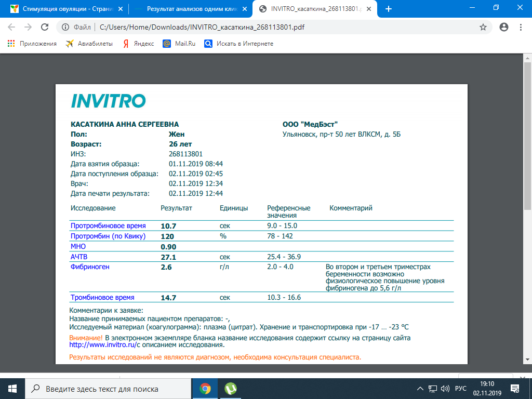Viewport: 532px width, 399px height.
Task: Select the fibrinogen result 2.6
Action: click(x=166, y=268)
